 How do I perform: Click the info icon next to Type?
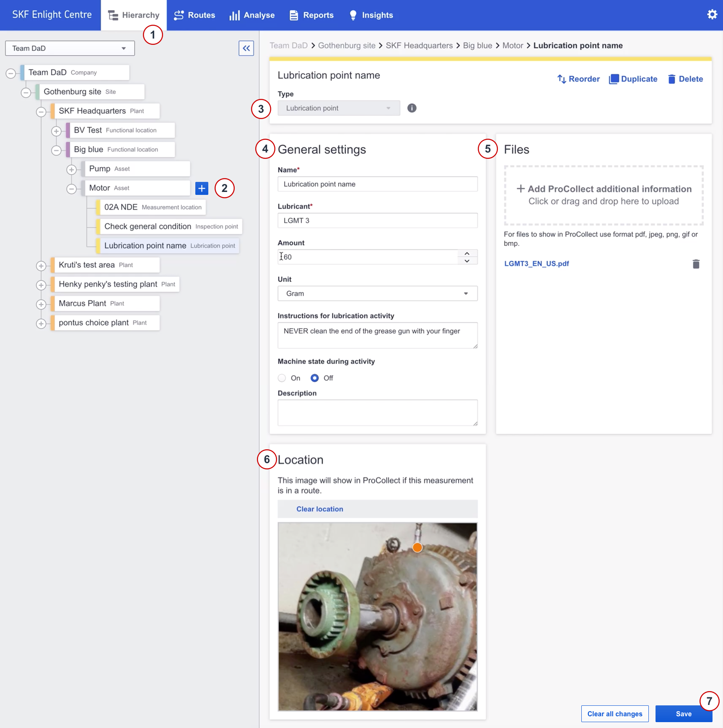tap(412, 108)
